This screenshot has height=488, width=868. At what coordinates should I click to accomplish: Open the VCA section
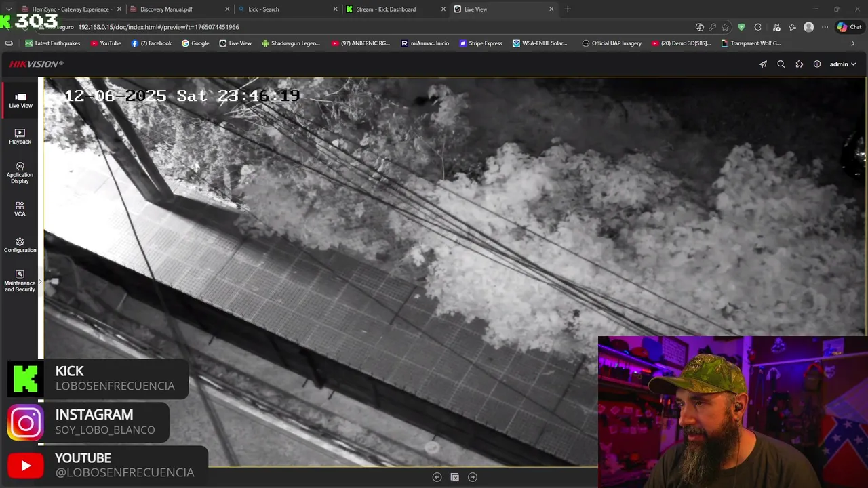pyautogui.click(x=20, y=209)
